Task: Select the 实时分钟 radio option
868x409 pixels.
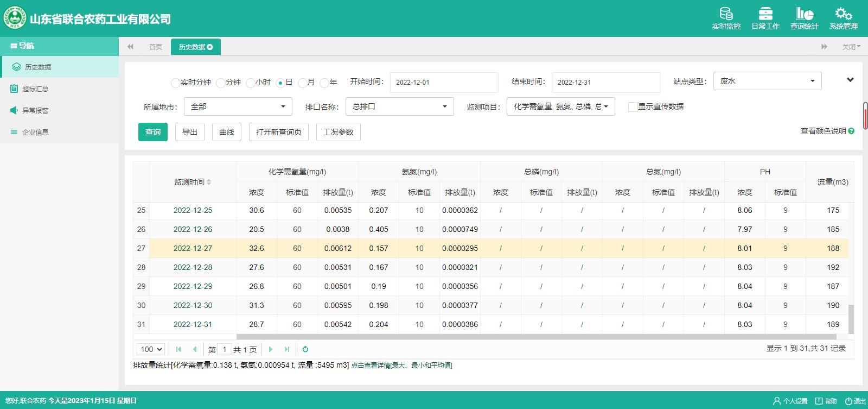Action: (175, 83)
